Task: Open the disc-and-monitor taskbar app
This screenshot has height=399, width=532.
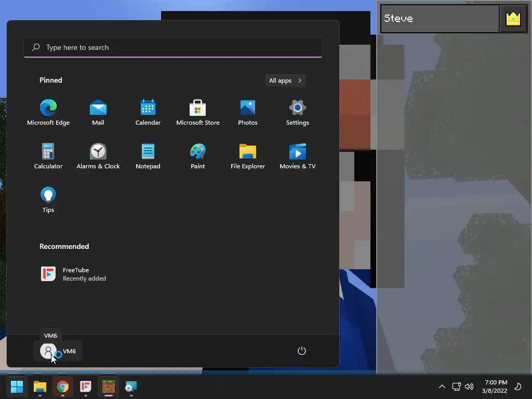Action: 131,387
